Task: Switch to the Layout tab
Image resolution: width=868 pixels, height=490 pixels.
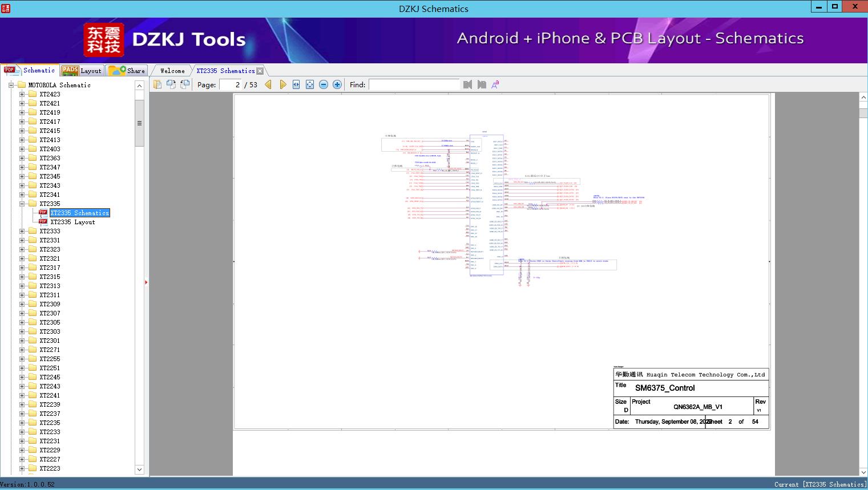Action: click(82, 71)
